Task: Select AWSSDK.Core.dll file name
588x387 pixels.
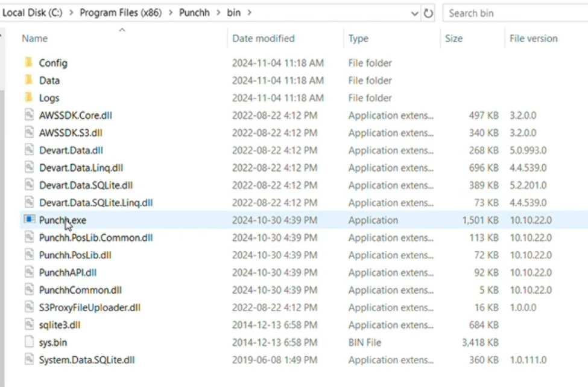Action: click(75, 115)
